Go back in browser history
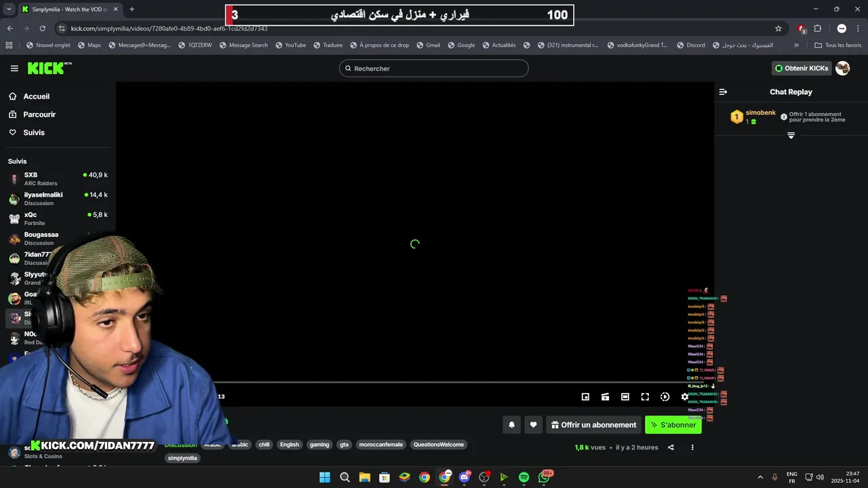 coord(9,28)
